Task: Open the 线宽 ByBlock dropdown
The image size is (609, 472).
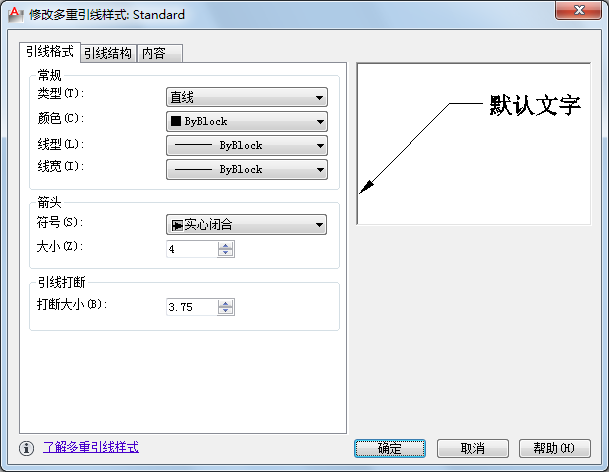Action: 247,169
